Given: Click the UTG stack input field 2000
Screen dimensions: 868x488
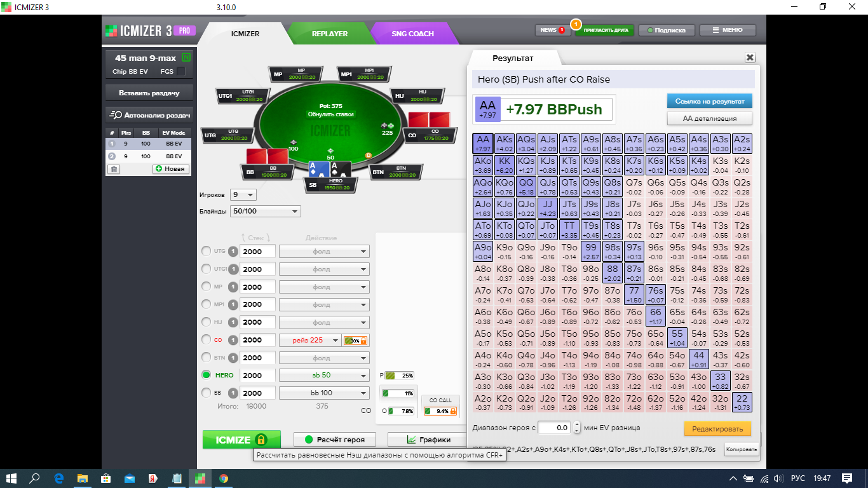Looking at the screenshot, I should 258,252.
